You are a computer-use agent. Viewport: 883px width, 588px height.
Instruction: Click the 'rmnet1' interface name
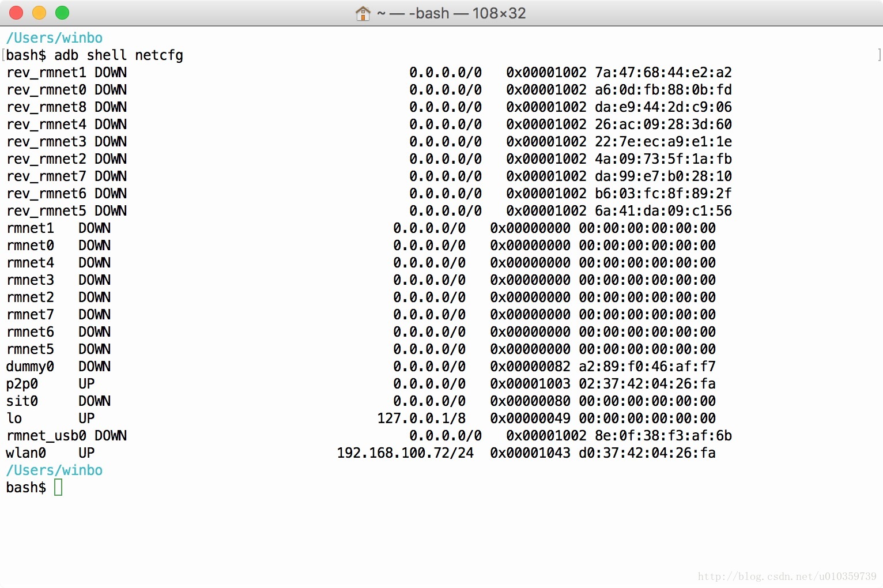coord(30,228)
